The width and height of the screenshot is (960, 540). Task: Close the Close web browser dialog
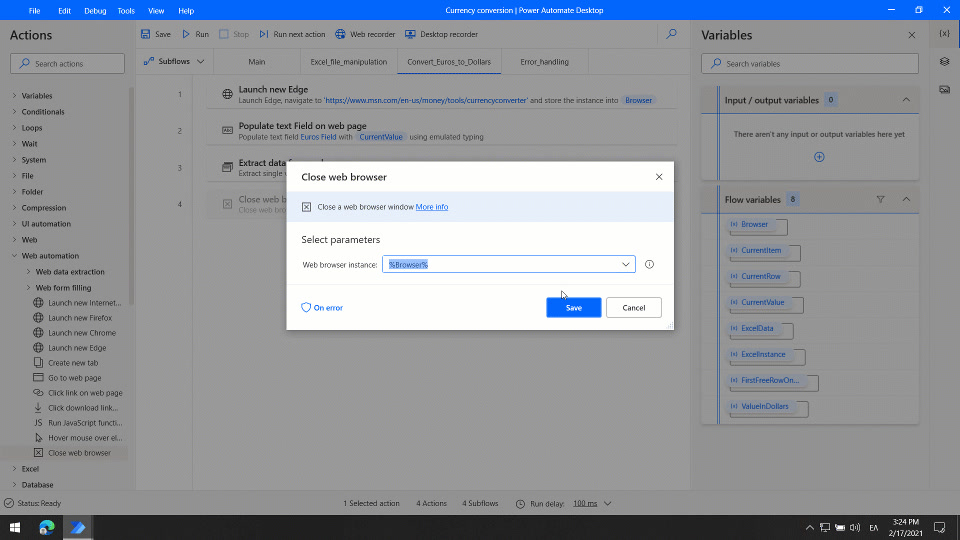point(659,177)
